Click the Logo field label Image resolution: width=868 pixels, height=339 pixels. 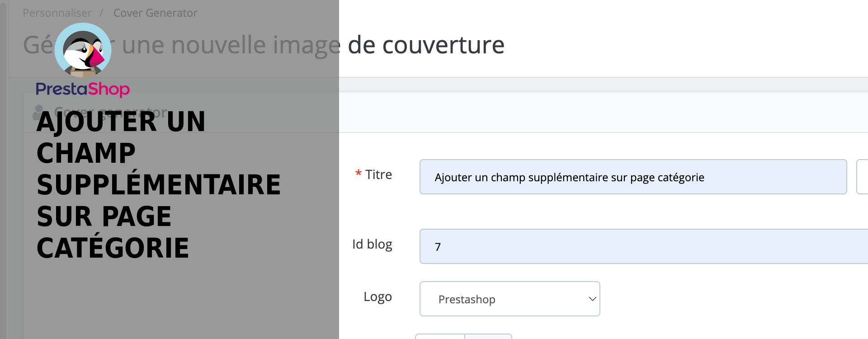coord(377,297)
